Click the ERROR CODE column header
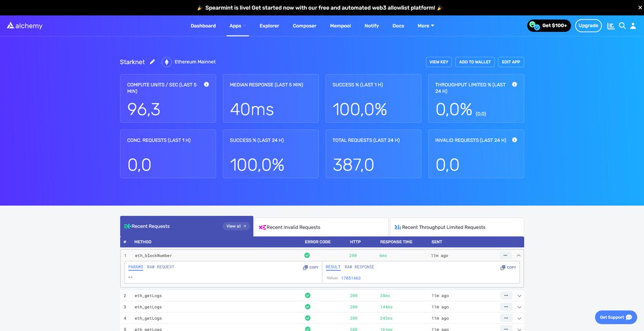The width and height of the screenshot is (644, 331). pyautogui.click(x=318, y=242)
